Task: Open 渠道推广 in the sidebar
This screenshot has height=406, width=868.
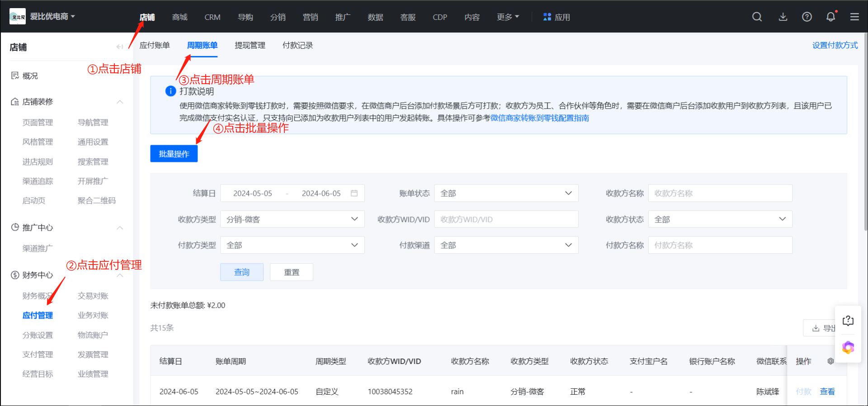Action: click(x=38, y=248)
